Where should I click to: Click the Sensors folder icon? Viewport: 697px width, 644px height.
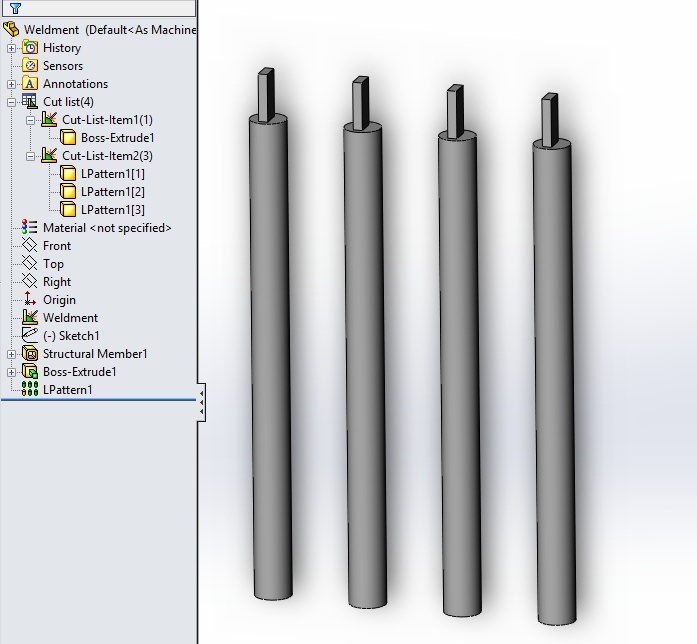[30, 66]
